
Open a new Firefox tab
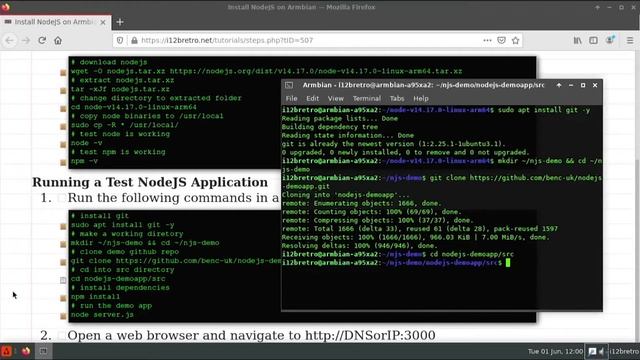click(120, 22)
